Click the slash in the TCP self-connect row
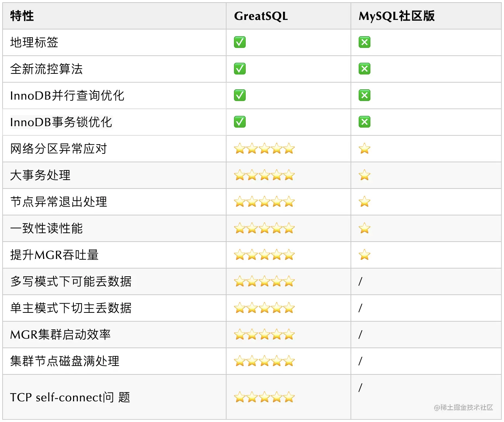 360,388
